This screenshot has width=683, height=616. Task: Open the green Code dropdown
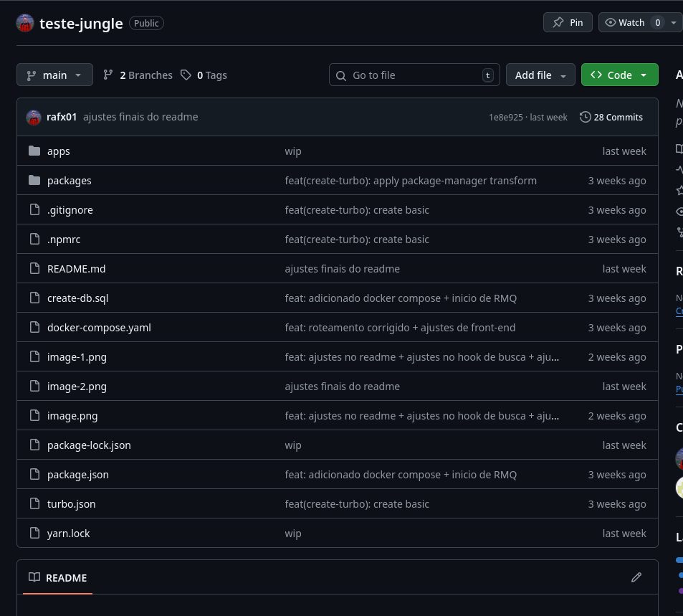619,75
